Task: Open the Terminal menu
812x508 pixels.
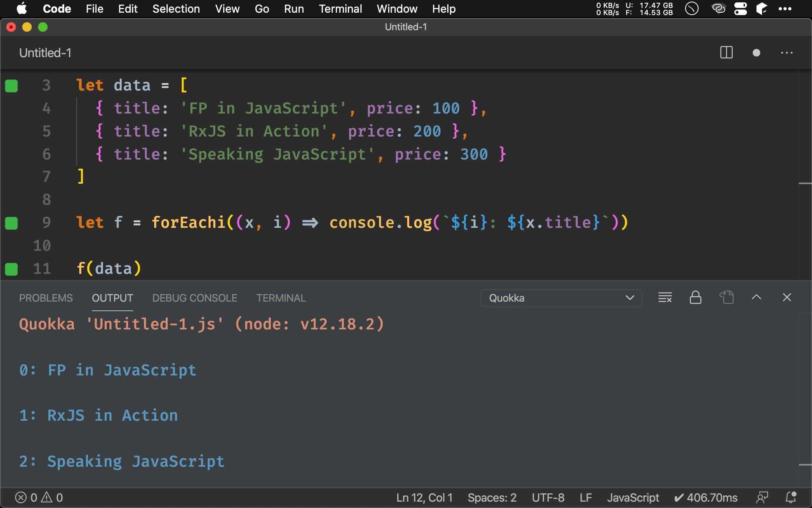Action: click(340, 9)
